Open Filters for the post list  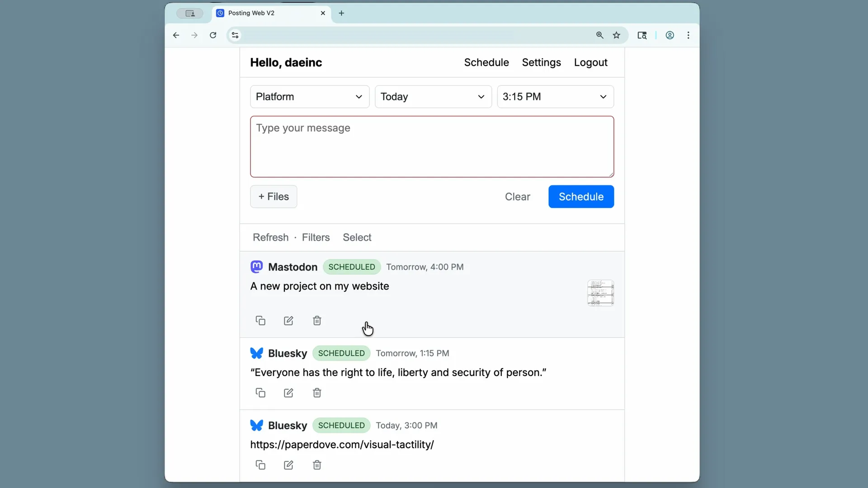coord(316,237)
